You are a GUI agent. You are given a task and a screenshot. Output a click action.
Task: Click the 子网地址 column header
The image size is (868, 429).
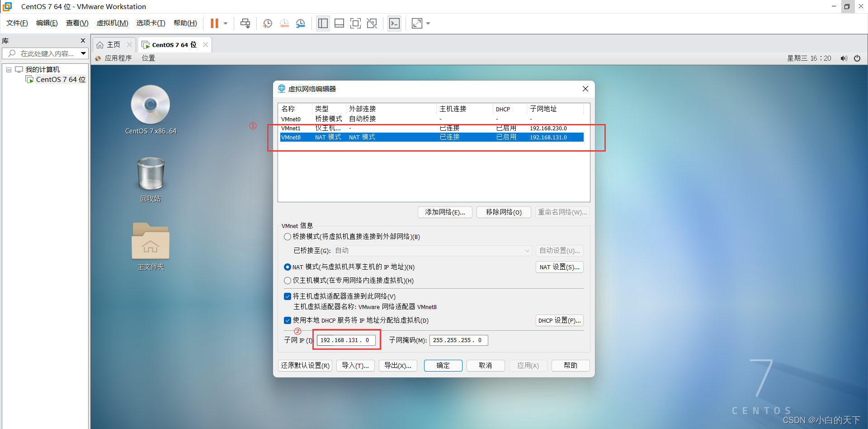coord(555,109)
